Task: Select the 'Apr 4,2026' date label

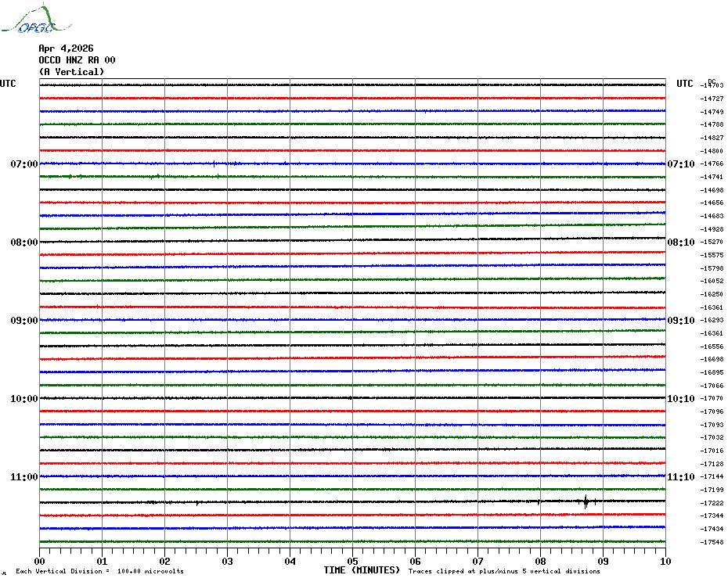Action: [66, 48]
